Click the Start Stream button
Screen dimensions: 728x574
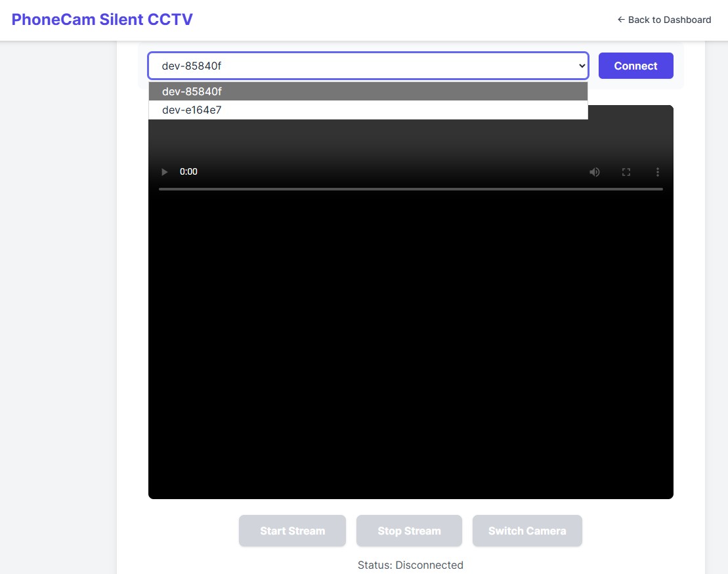click(292, 531)
